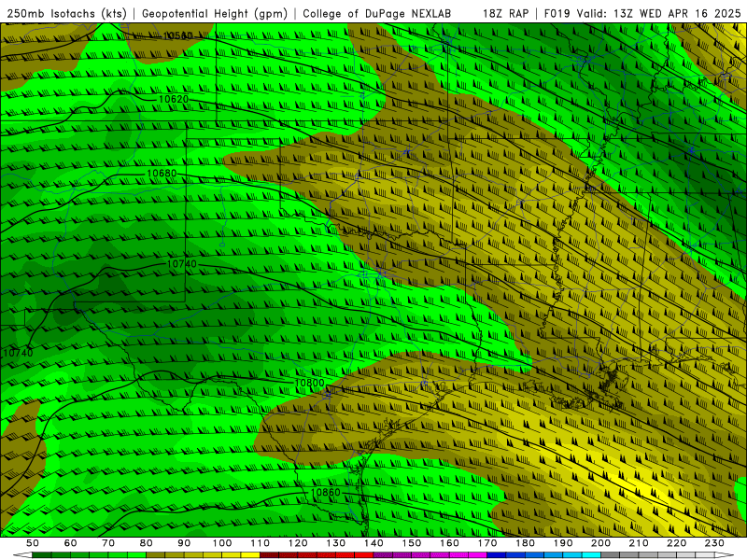Click the colorbar value 80

(147, 543)
